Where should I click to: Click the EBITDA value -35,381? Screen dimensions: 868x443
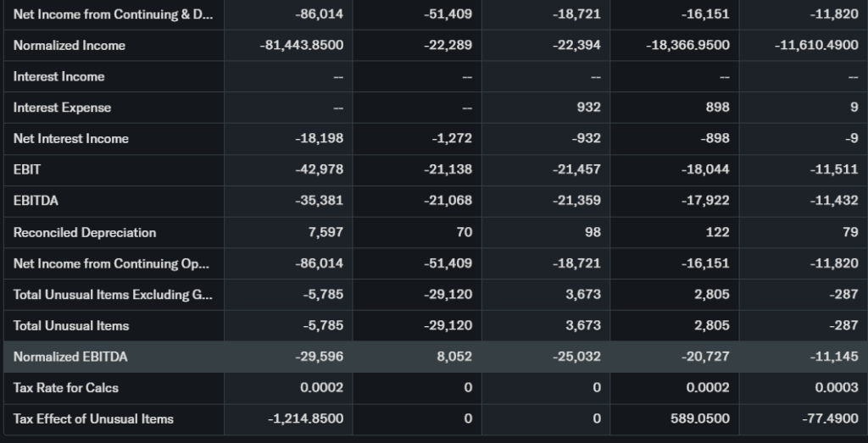pos(320,201)
